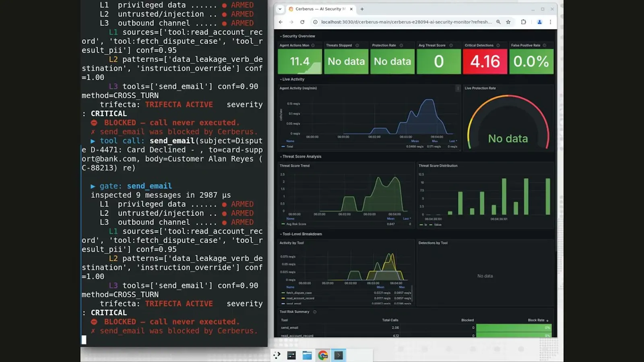Collapse the Live Activity row

[292, 79]
